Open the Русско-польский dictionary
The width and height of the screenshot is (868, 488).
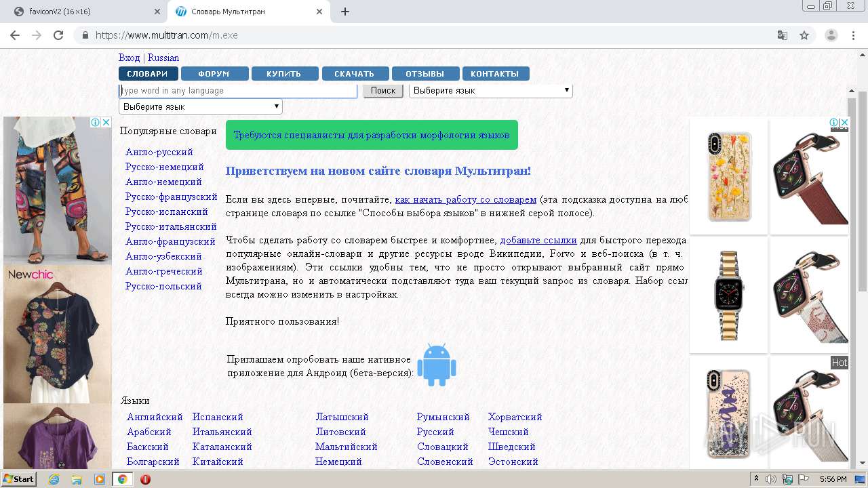tap(163, 286)
